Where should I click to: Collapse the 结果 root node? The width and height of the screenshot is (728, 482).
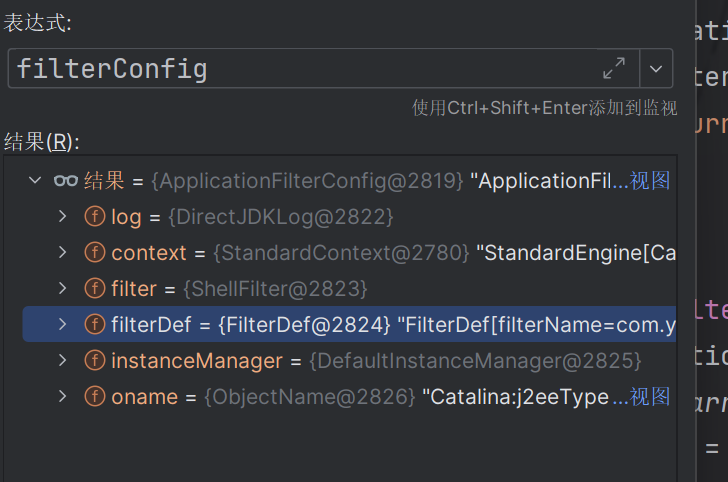tap(35, 181)
